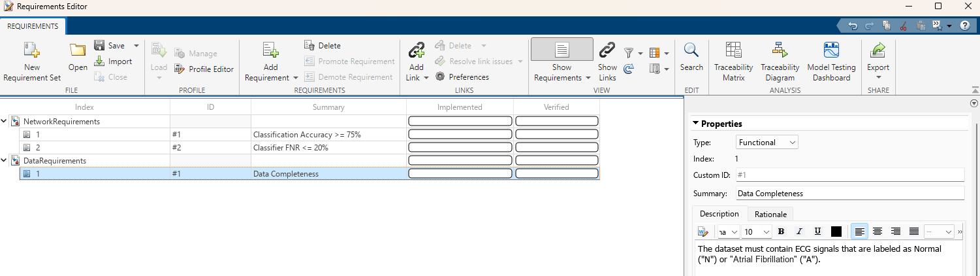Collapse the DataRequirements tree node
This screenshot has width=980, height=276.
pos(5,160)
